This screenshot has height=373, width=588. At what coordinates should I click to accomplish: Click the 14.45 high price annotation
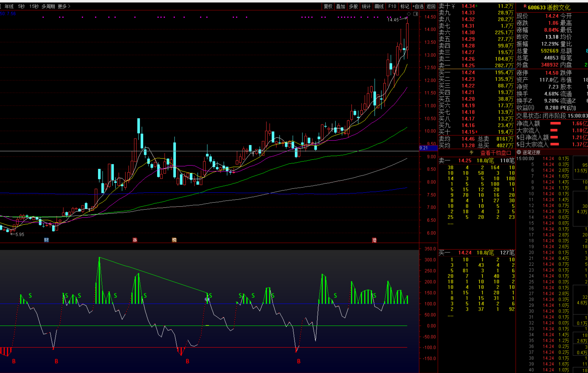pyautogui.click(x=393, y=20)
